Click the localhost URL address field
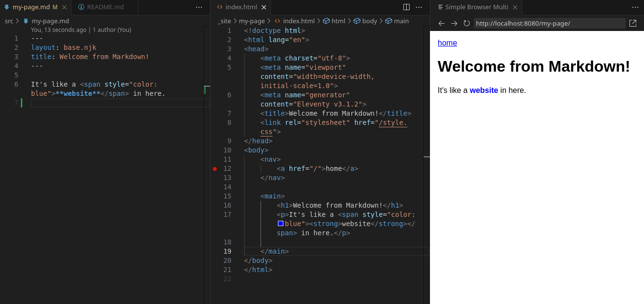This screenshot has height=304, width=644. pos(549,23)
